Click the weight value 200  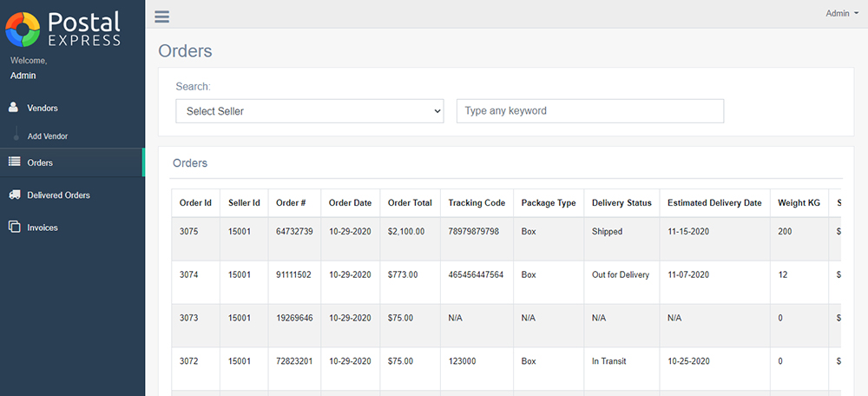coord(785,232)
